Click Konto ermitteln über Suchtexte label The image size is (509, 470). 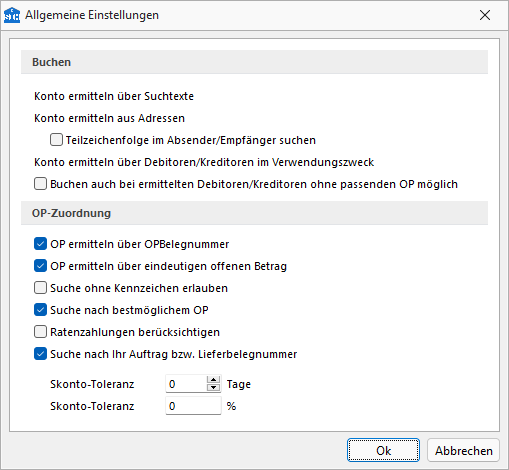pyautogui.click(x=114, y=96)
